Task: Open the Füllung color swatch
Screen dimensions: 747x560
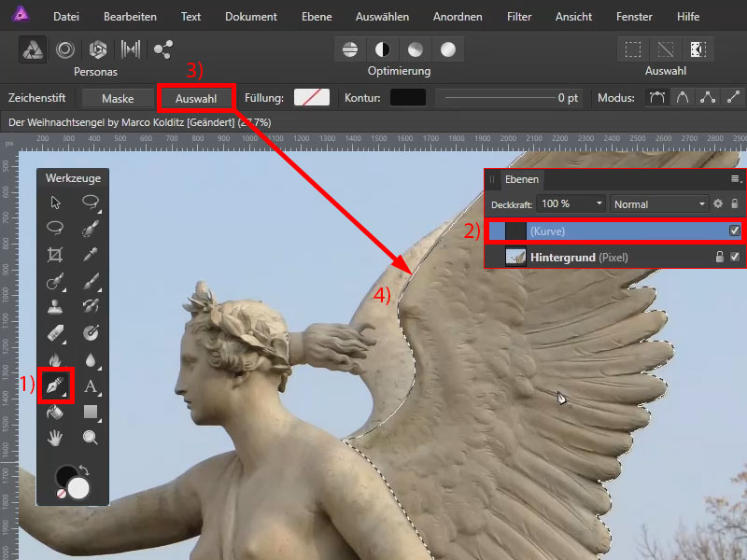Action: point(312,98)
